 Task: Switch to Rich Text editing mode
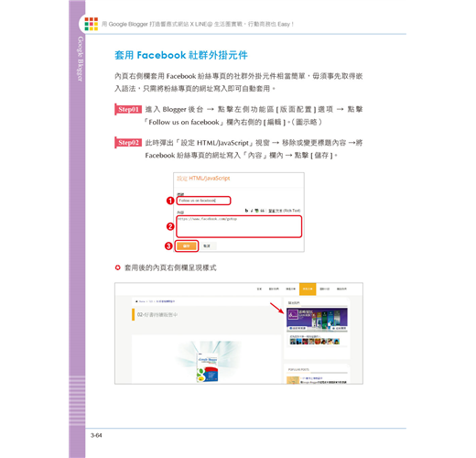pos(285,211)
